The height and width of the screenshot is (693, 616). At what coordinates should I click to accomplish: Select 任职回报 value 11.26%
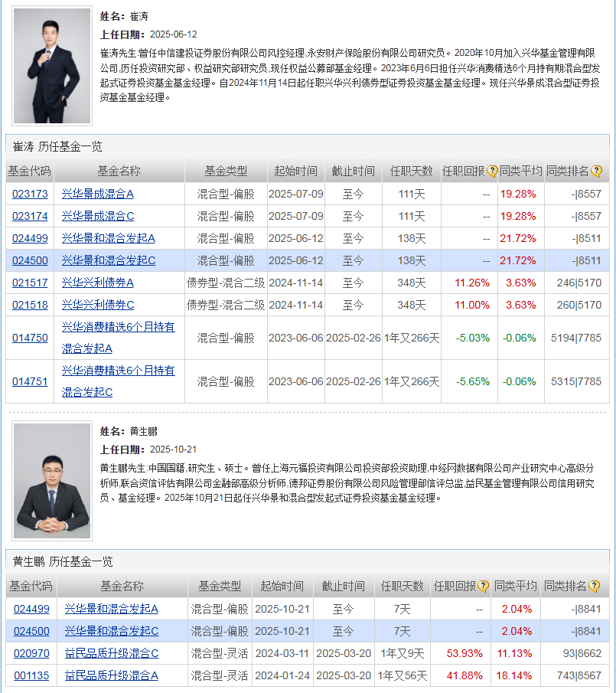(x=472, y=283)
